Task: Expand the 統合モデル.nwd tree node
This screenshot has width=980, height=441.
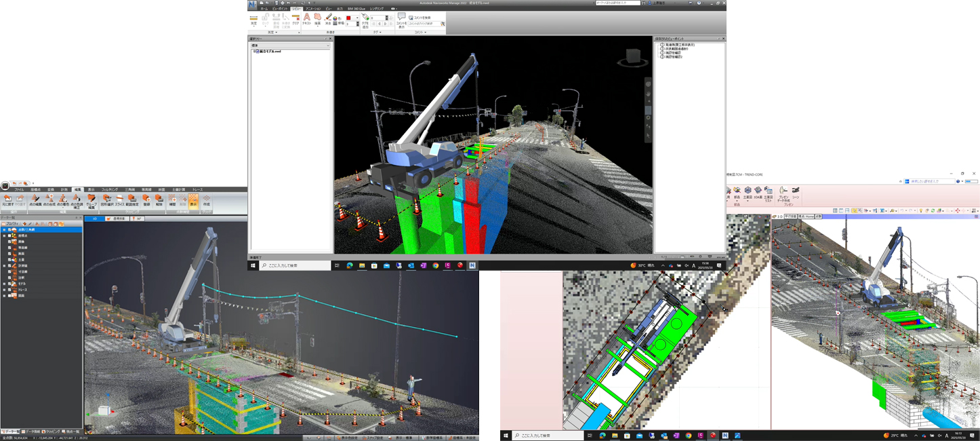Action: (253, 52)
